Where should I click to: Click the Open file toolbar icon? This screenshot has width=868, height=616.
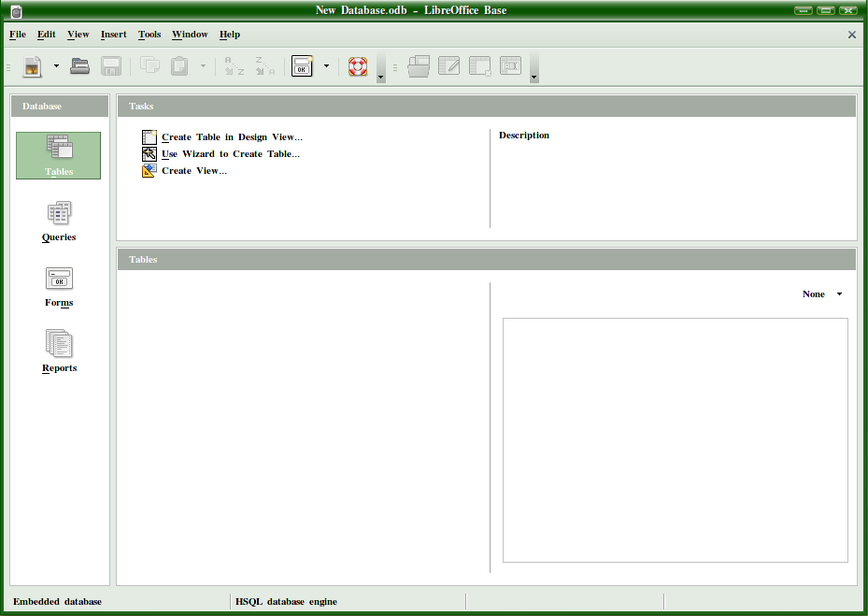click(x=80, y=66)
